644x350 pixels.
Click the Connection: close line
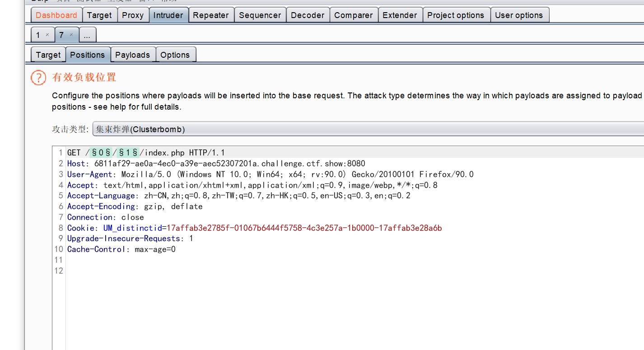106,217
